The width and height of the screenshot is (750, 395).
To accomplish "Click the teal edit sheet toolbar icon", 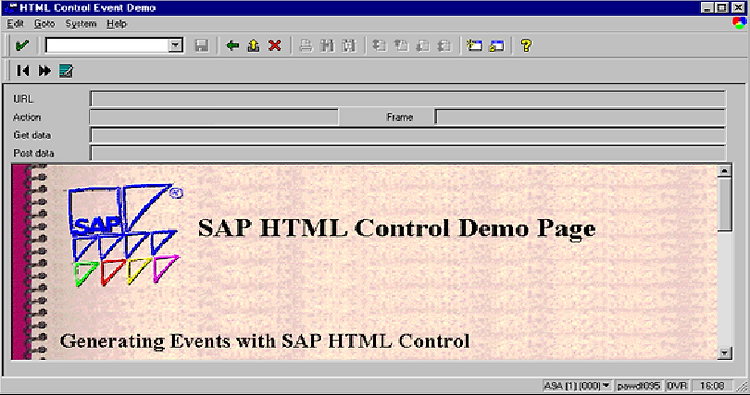I will [x=66, y=71].
